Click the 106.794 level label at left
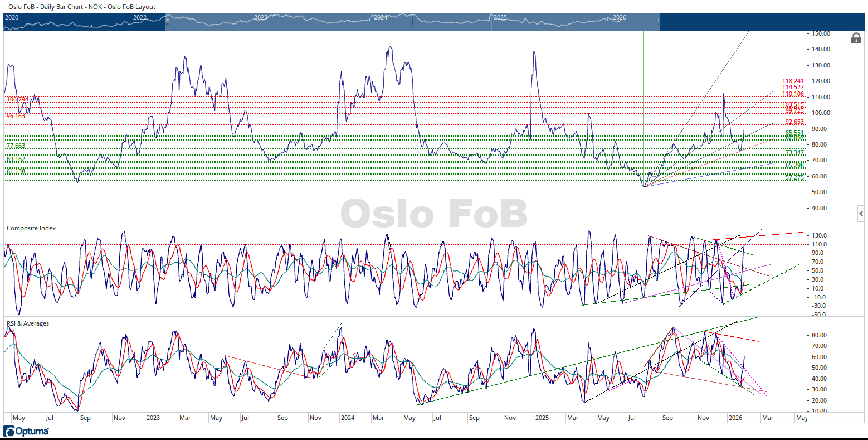 point(17,99)
